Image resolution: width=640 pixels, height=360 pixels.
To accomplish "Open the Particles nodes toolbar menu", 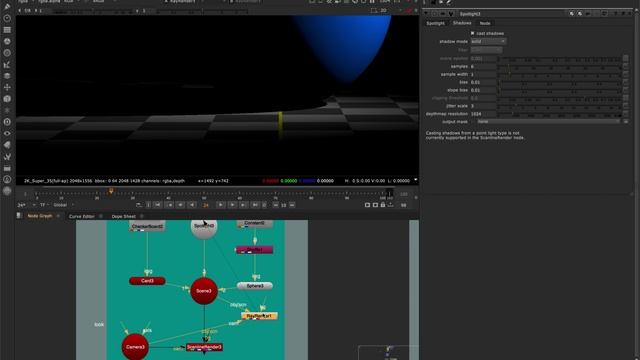I will coord(7,110).
